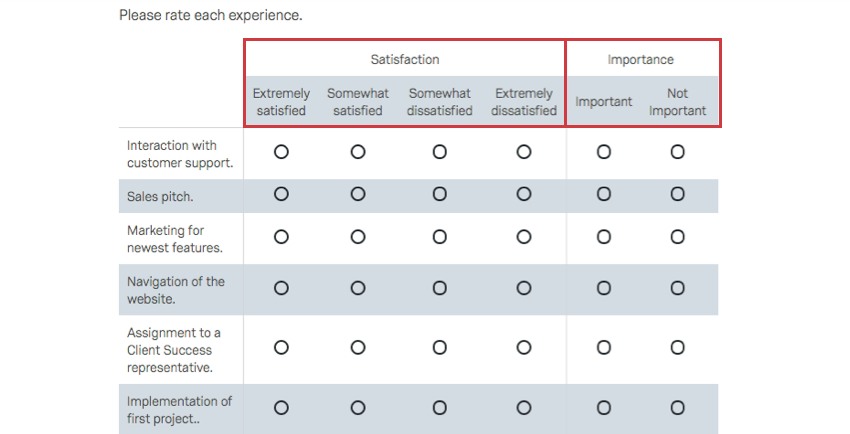Choose Somewhat satisfied for first project implementation
The image size is (850, 434).
(358, 408)
